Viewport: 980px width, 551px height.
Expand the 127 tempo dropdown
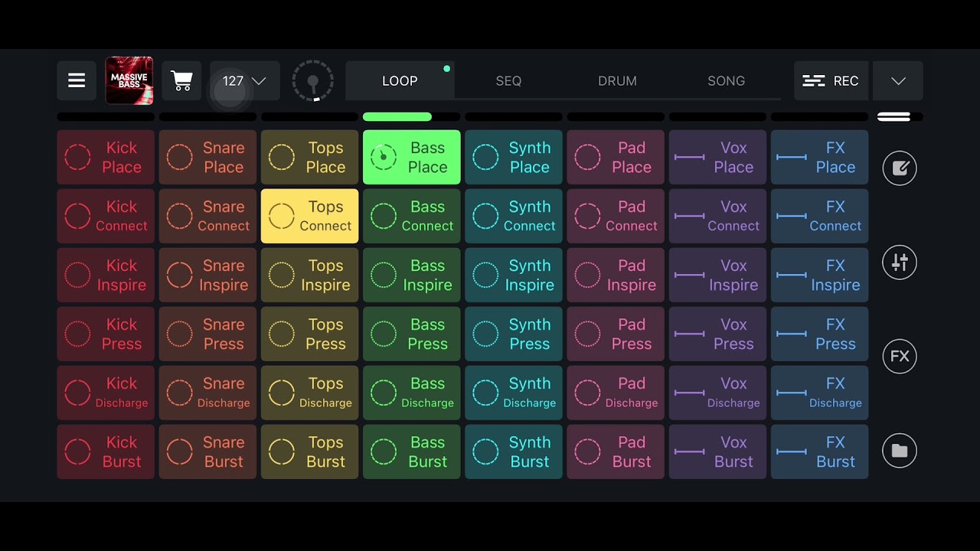[x=245, y=80]
